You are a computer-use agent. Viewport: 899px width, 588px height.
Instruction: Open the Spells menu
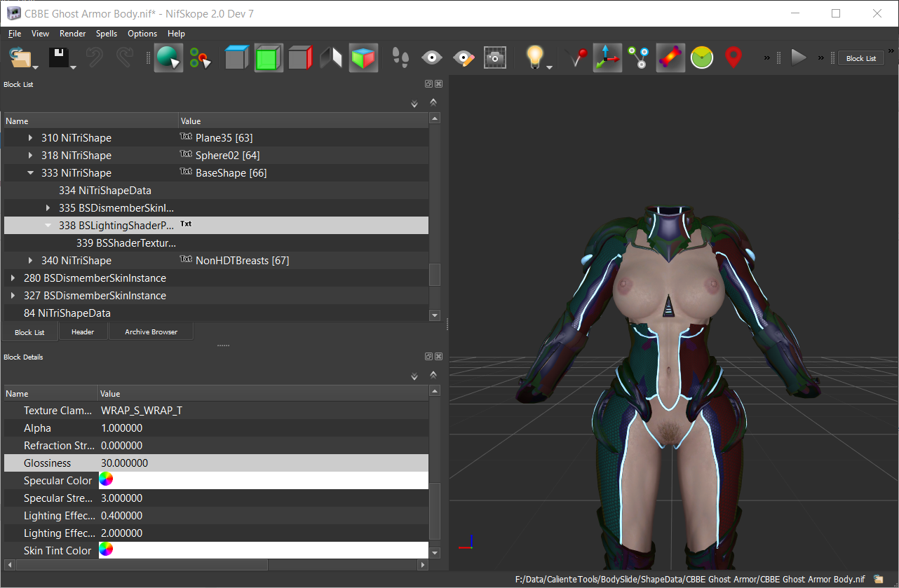click(x=107, y=34)
